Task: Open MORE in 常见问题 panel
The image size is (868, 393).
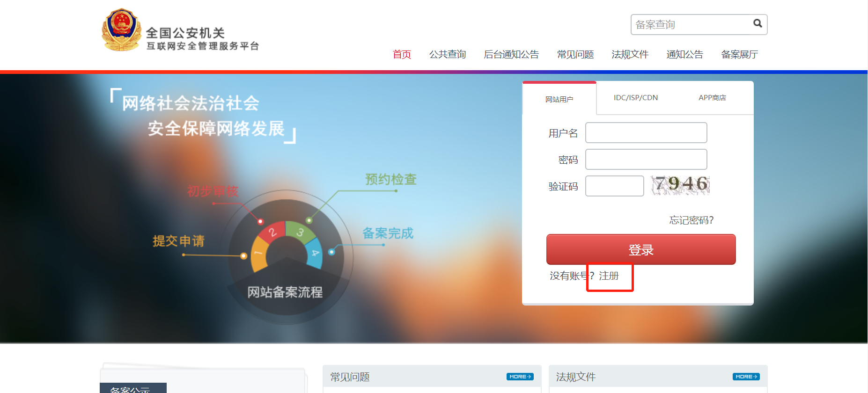Action: [x=520, y=377]
